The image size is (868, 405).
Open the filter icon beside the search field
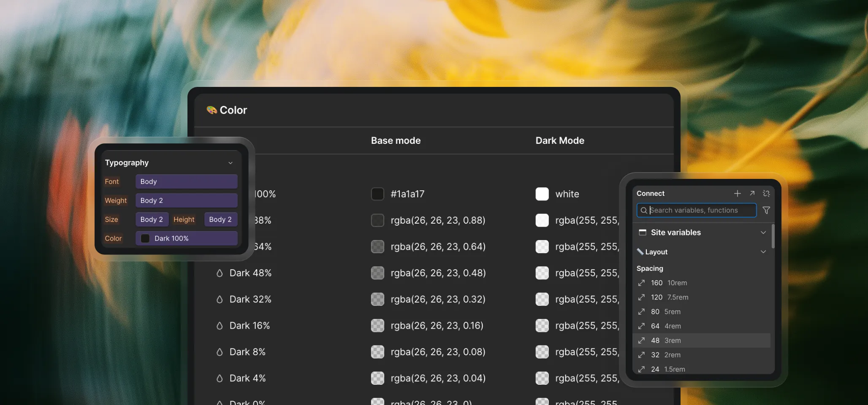766,210
